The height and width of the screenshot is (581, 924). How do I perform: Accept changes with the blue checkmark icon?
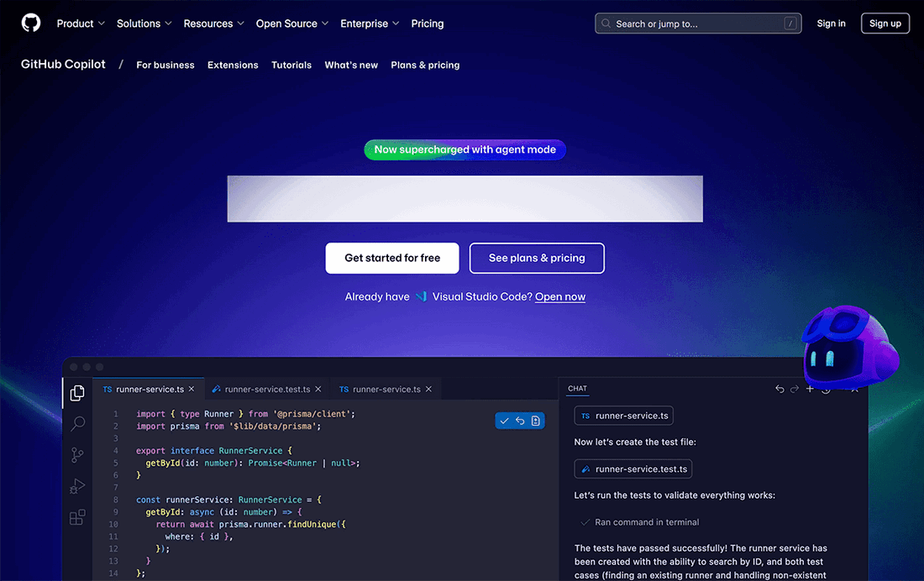coord(505,421)
